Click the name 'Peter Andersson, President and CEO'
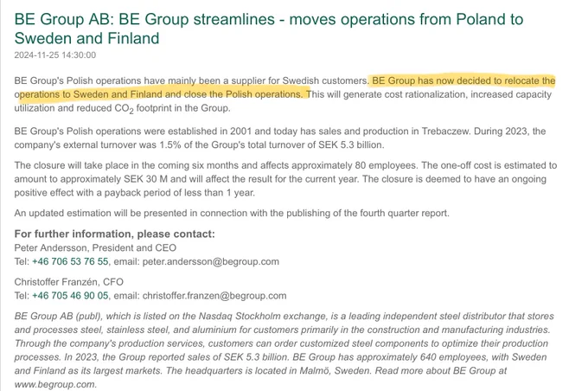Viewport: 588px width, 391px height. coord(95,247)
